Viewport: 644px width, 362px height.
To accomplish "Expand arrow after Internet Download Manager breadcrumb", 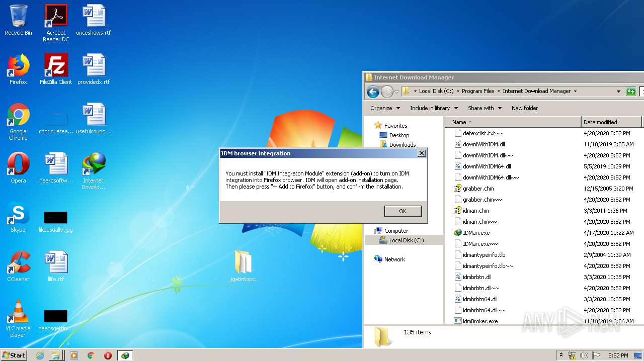I will click(575, 91).
